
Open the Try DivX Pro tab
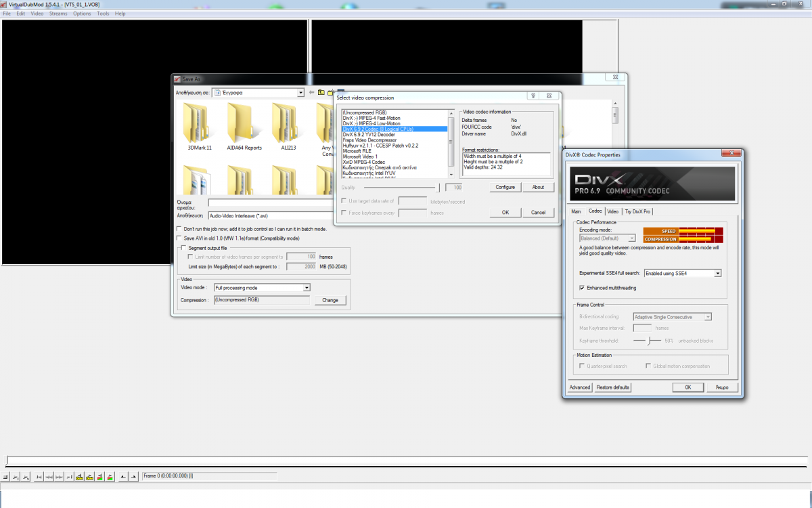[x=637, y=211]
